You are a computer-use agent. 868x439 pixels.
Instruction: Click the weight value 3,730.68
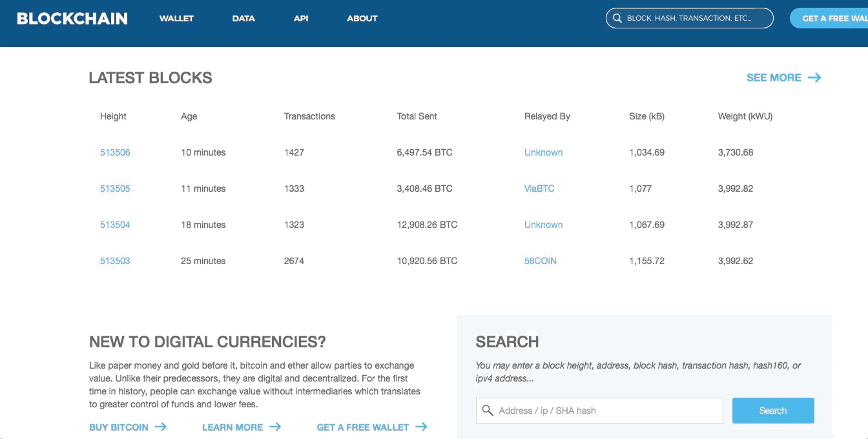point(736,152)
